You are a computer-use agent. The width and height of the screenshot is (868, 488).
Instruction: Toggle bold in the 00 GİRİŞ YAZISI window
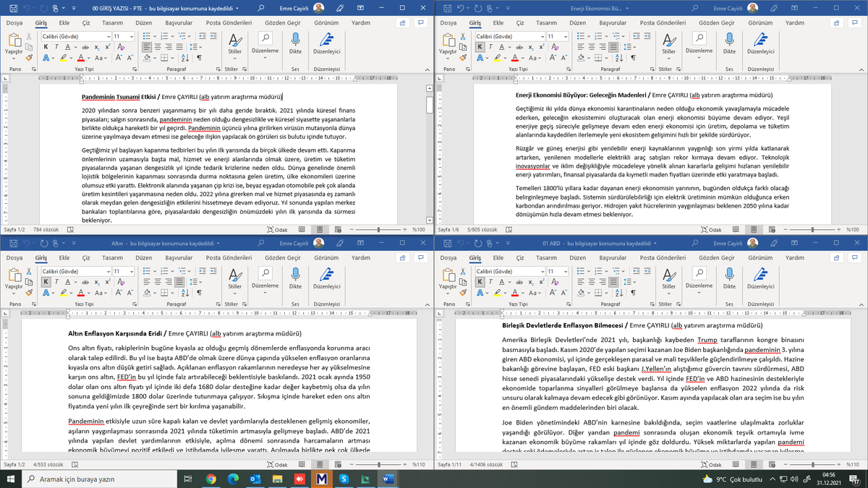coord(46,47)
